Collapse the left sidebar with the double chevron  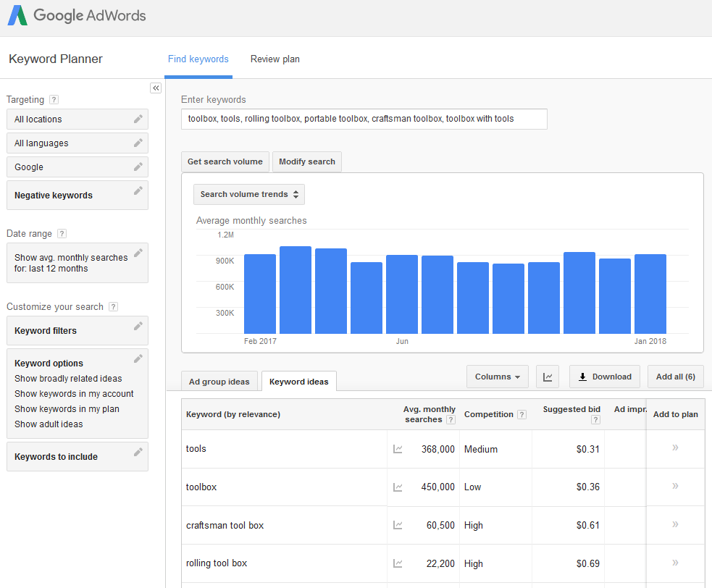point(156,88)
